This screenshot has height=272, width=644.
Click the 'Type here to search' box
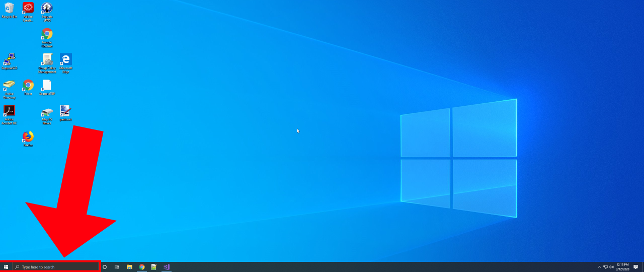55,267
